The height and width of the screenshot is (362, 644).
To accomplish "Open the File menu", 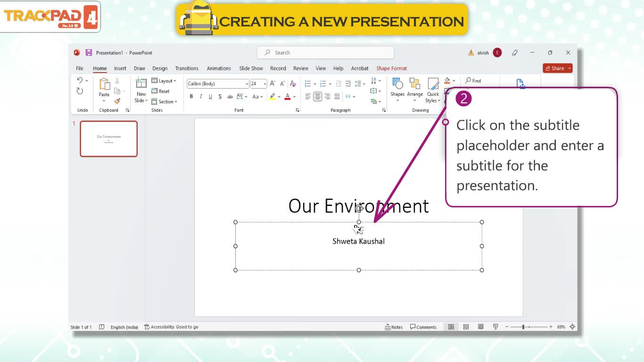I will [x=80, y=68].
